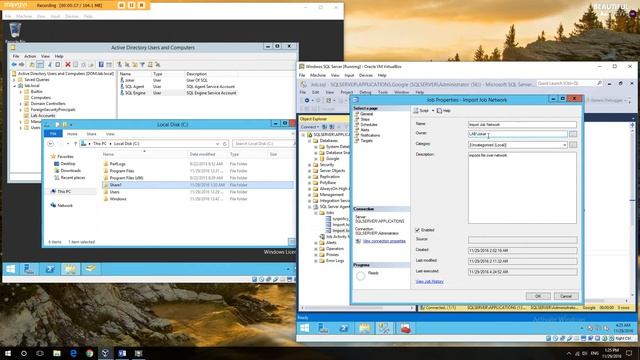This screenshot has width=640, height=360.
Task: Open the Connect dropdown in Object Explorer
Action: point(310,127)
